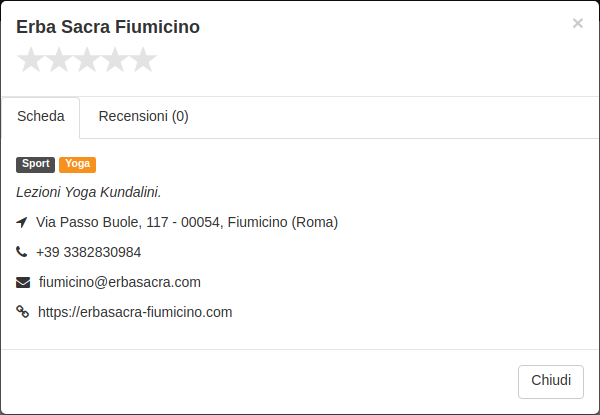Click the location arrow icon
Image resolution: width=600 pixels, height=415 pixels.
22,222
